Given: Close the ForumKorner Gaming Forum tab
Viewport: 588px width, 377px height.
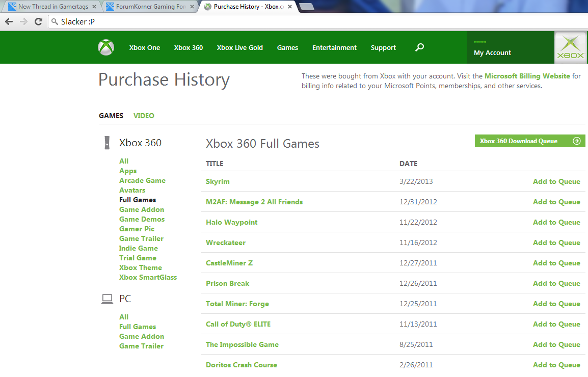Looking at the screenshot, I should click(192, 7).
